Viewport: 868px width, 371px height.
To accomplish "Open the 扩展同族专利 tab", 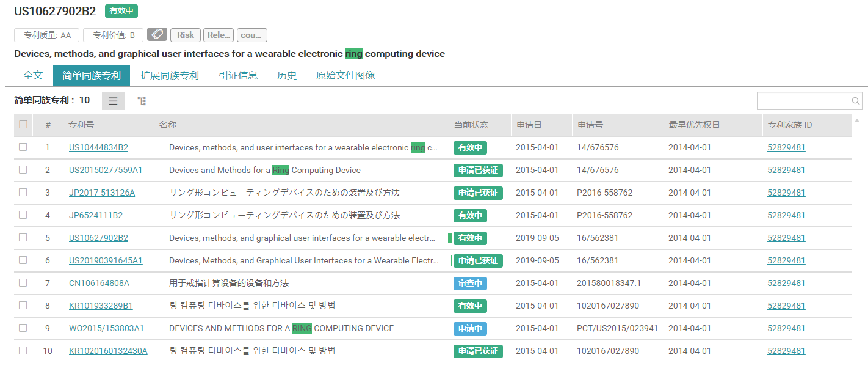I will pos(170,76).
